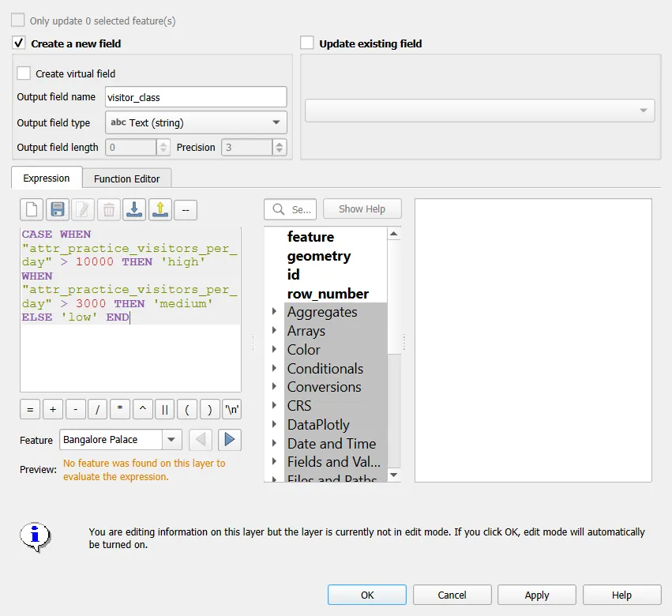Click the import user expressions icon
The height and width of the screenshot is (616, 672).
coord(134,210)
